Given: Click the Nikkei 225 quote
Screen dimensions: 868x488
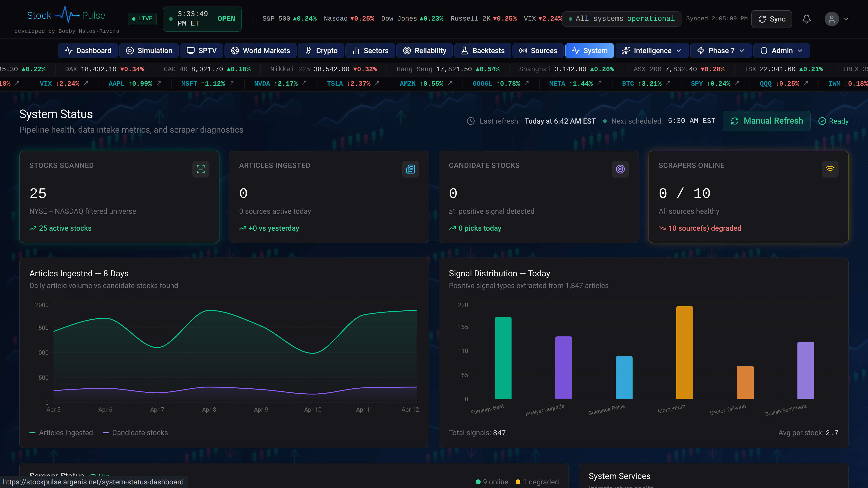Looking at the screenshot, I should (x=323, y=69).
